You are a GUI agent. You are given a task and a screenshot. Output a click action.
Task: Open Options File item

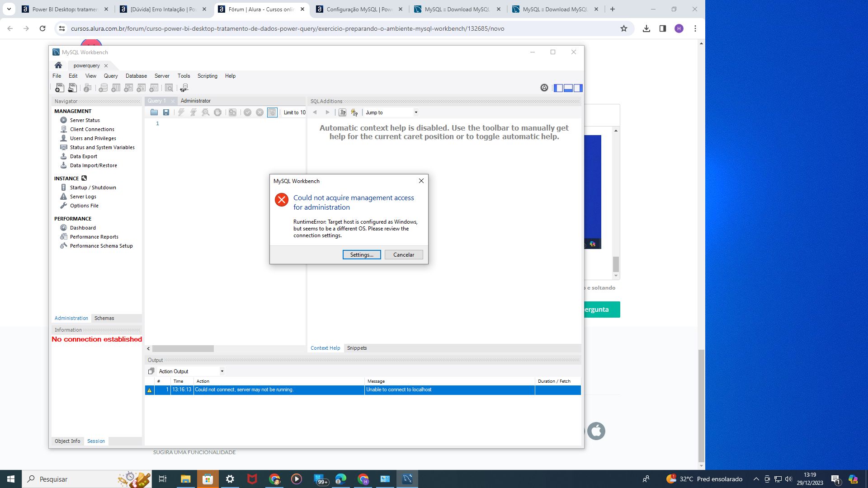84,206
